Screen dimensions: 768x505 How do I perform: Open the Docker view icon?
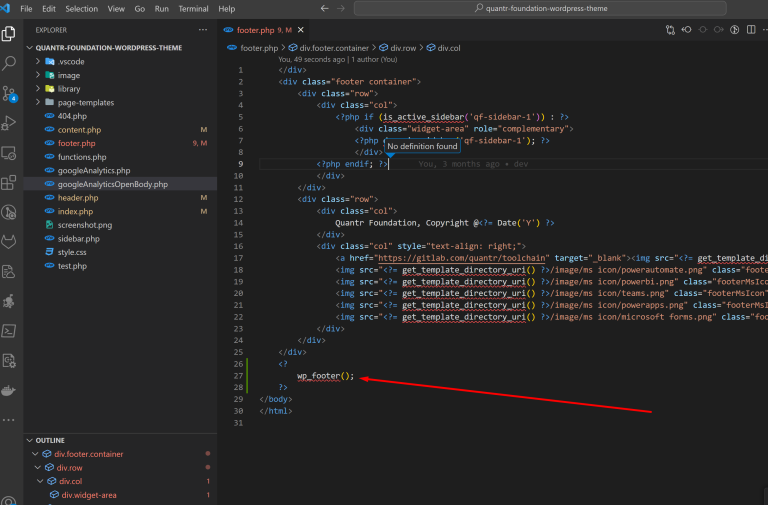point(9,390)
